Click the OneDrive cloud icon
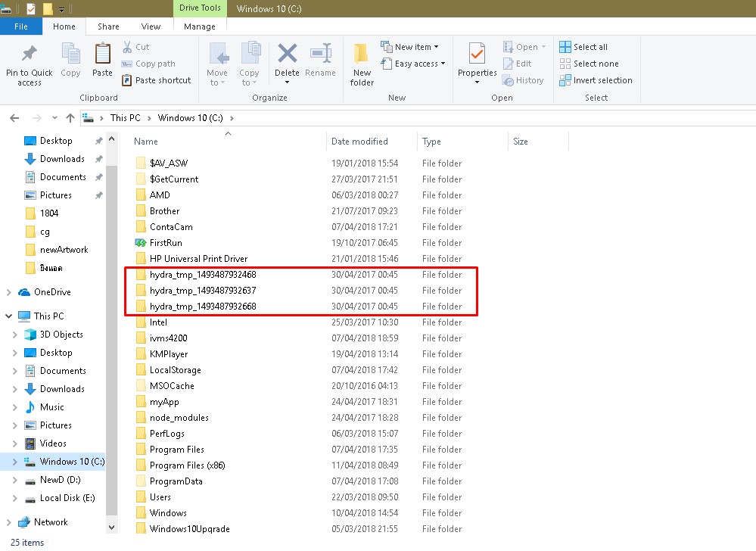The width and height of the screenshot is (756, 551). pyautogui.click(x=24, y=292)
